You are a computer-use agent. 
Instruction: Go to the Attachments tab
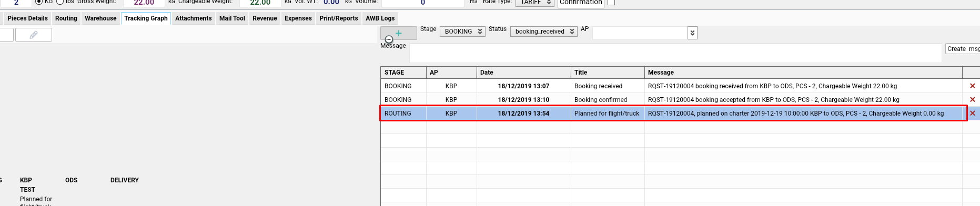(194, 18)
